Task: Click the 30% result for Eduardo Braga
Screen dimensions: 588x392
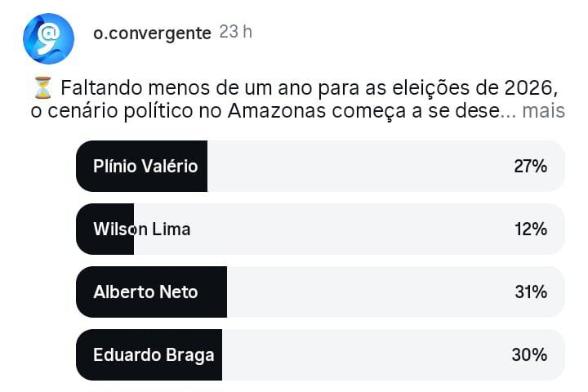Action: tap(530, 354)
